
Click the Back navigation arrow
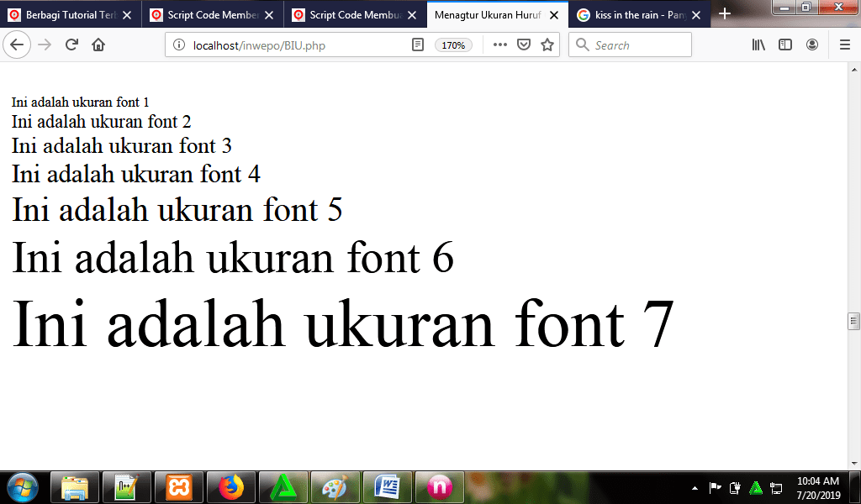tap(17, 45)
